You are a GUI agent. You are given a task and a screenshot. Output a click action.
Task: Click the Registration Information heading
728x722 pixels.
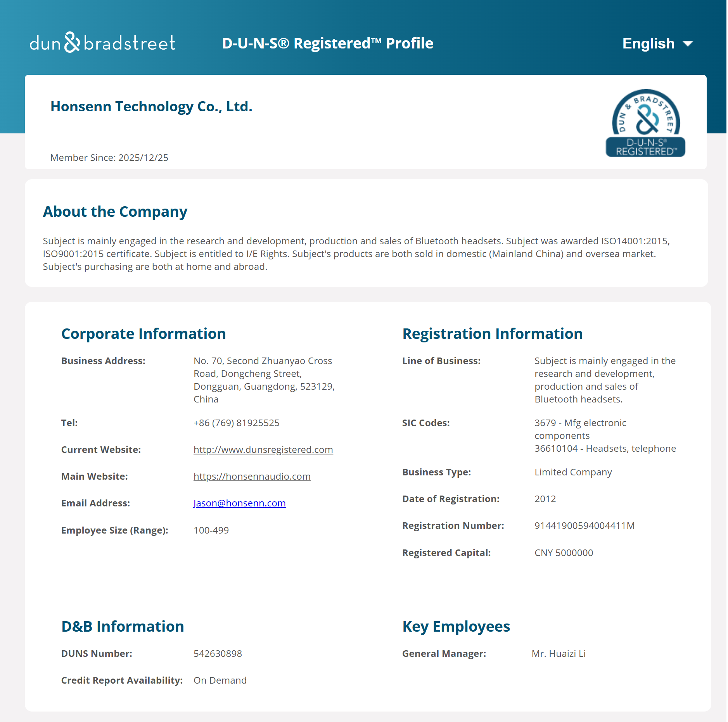tap(492, 333)
